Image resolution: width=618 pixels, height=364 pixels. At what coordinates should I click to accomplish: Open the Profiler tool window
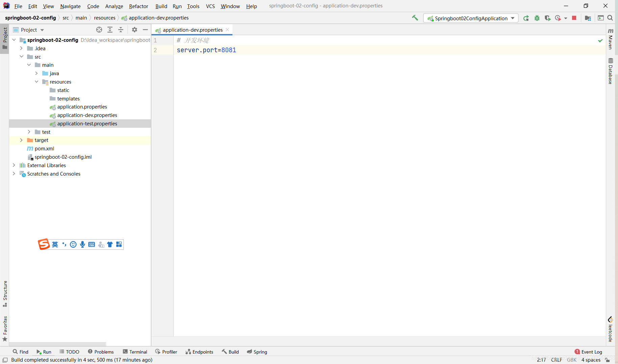coord(166,352)
